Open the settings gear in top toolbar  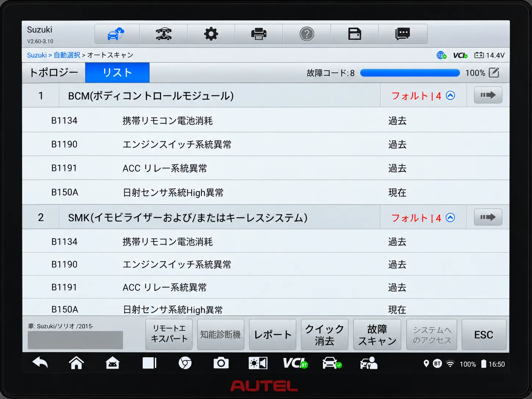[211, 34]
